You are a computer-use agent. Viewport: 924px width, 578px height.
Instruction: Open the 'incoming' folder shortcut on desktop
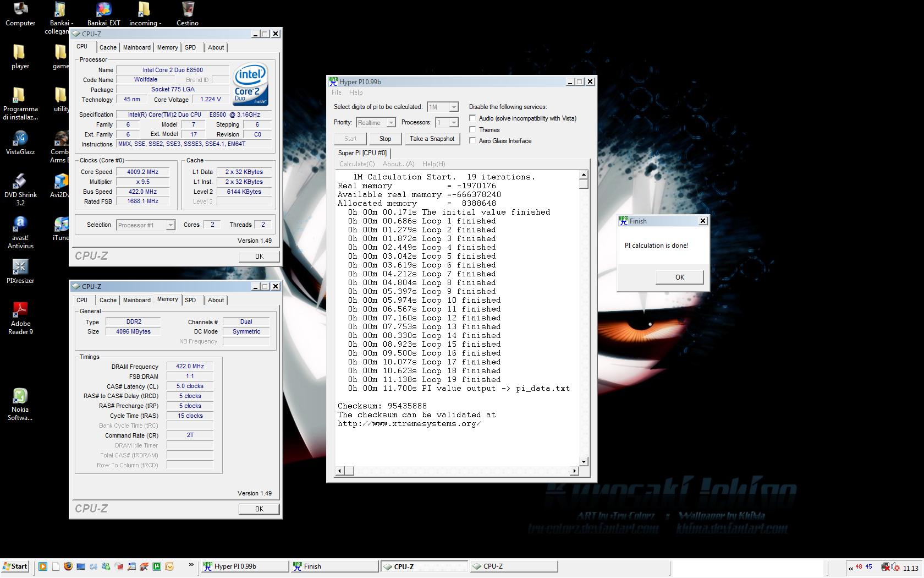click(144, 14)
